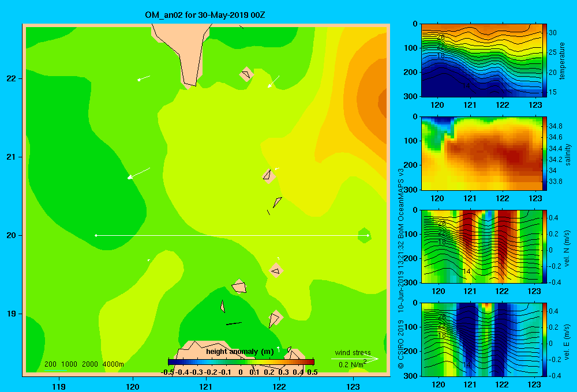Click latitude label 21 on main map
This screenshot has height=392, width=577.
tap(12, 157)
